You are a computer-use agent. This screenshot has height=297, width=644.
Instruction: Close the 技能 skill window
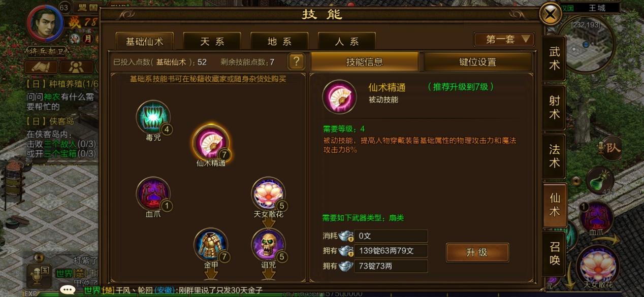point(550,14)
